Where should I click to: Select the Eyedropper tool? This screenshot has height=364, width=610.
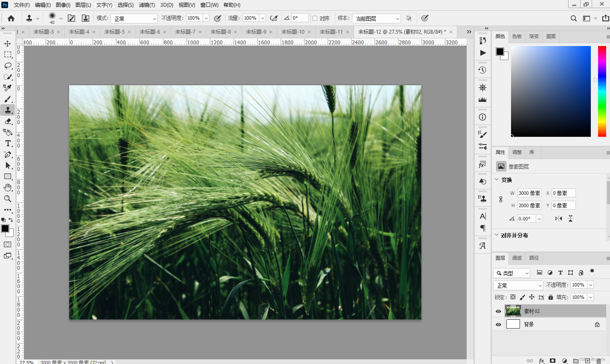tap(8, 88)
